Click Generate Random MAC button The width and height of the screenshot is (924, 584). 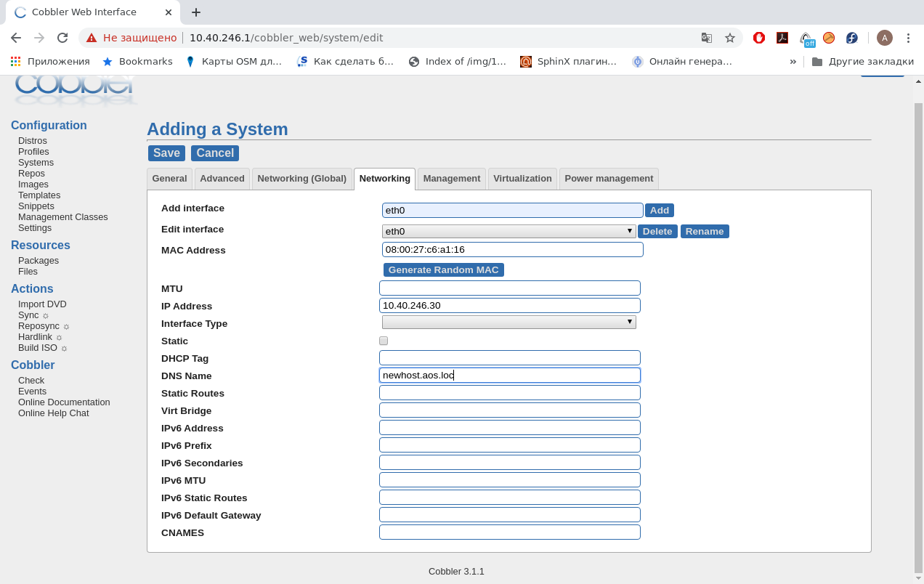tap(443, 270)
